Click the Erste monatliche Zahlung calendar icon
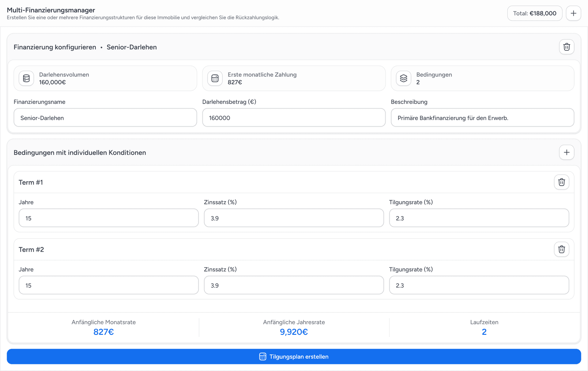 point(215,78)
